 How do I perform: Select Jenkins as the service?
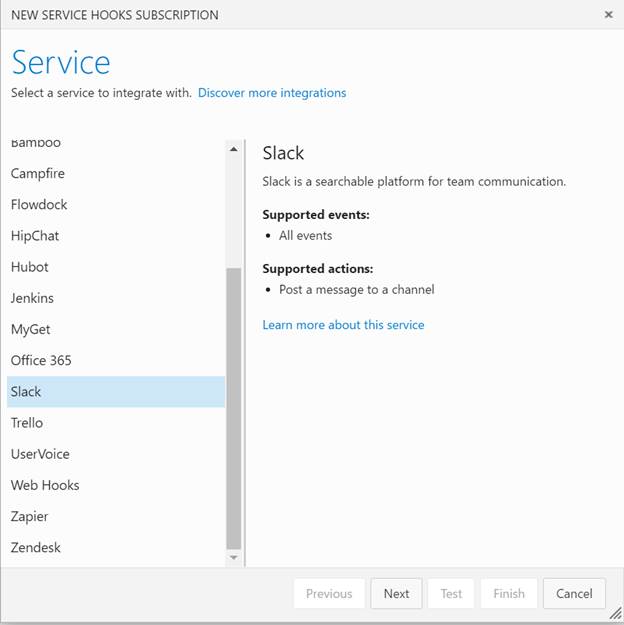coord(32,298)
